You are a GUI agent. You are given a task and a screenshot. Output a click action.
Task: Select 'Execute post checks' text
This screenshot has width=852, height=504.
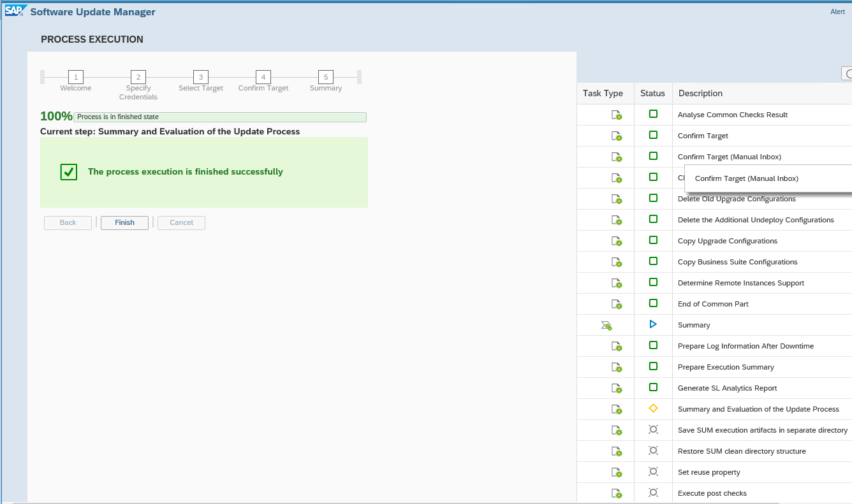pos(712,494)
